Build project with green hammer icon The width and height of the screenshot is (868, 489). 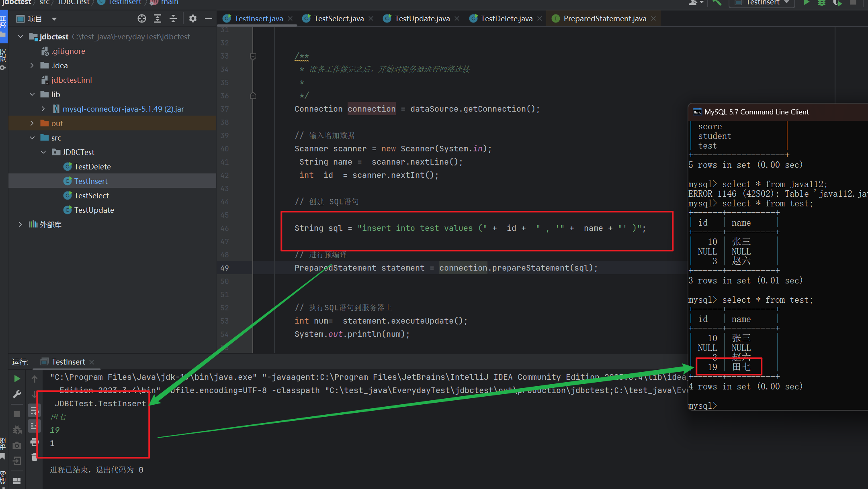tap(717, 2)
